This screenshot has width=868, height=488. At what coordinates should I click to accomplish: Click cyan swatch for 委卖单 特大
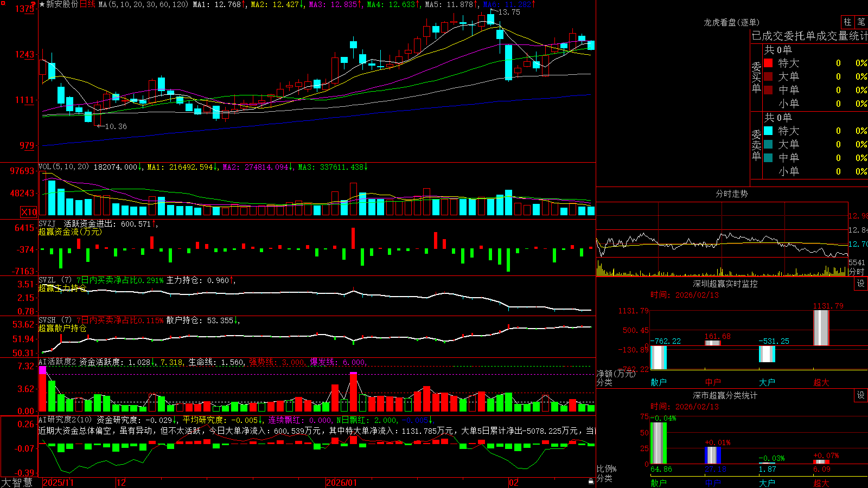[768, 131]
